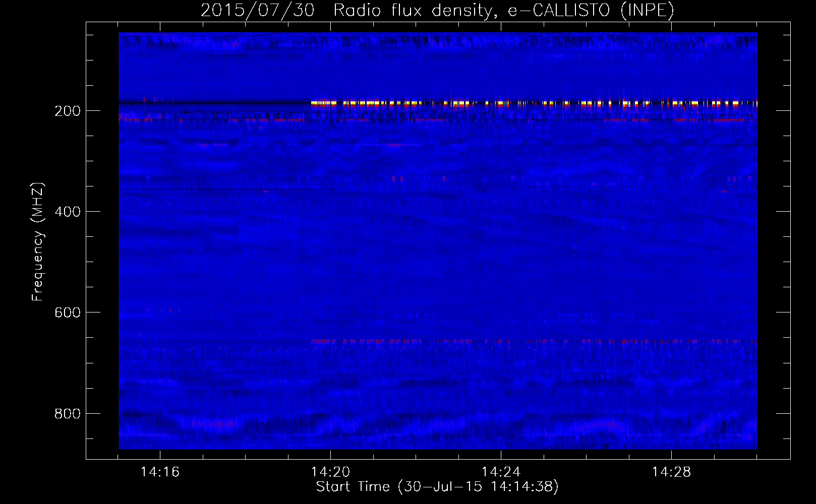Click the 800 frequency tick label
The image size is (816, 504).
click(68, 414)
